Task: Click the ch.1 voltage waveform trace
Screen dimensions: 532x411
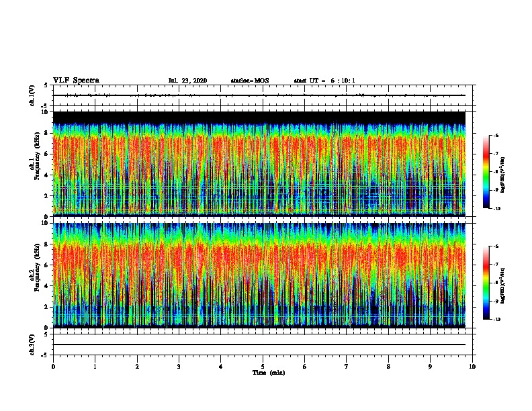Action: click(259, 95)
